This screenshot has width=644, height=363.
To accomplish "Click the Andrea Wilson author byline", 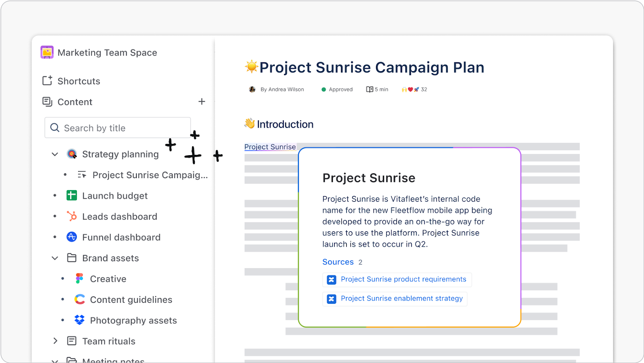I will coord(282,89).
